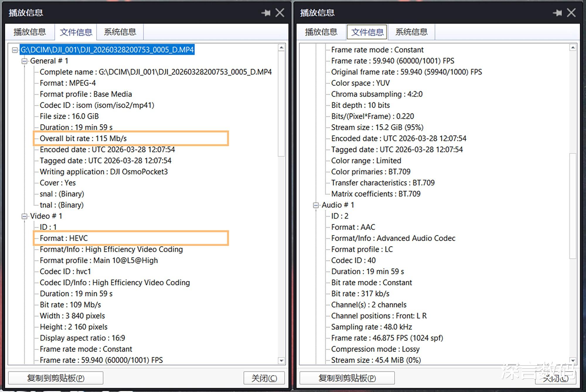Collapse the Audio # 1 section

316,205
